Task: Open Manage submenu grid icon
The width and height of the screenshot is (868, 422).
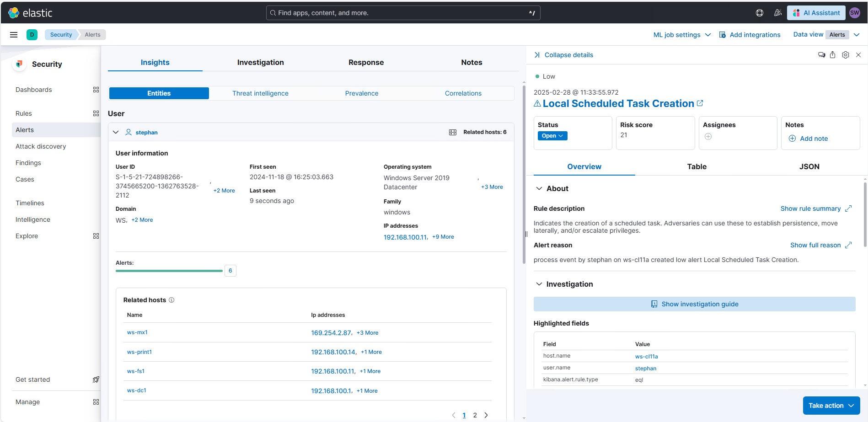Action: coord(96,402)
